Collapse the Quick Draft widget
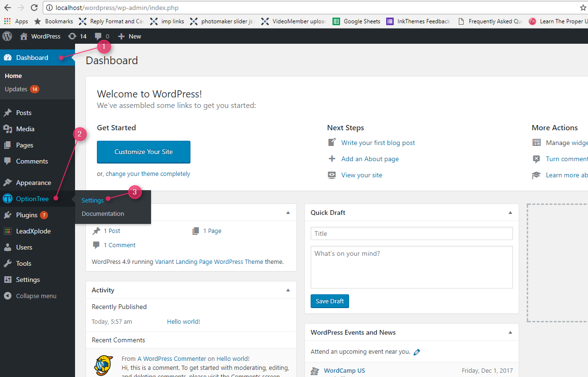588x377 pixels. coord(510,213)
